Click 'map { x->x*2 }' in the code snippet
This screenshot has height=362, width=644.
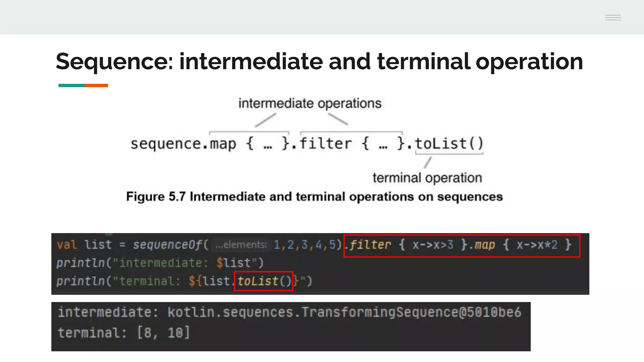click(x=523, y=245)
